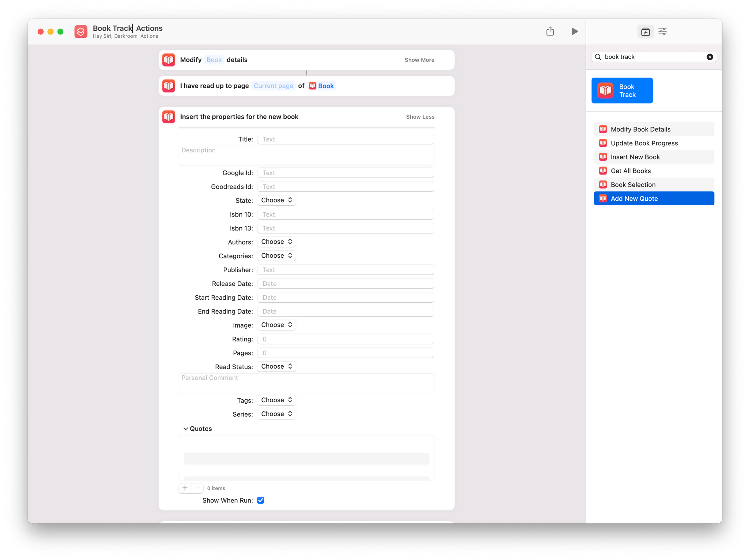Click the Run shortcut play button
This screenshot has width=750, height=560.
(575, 31)
